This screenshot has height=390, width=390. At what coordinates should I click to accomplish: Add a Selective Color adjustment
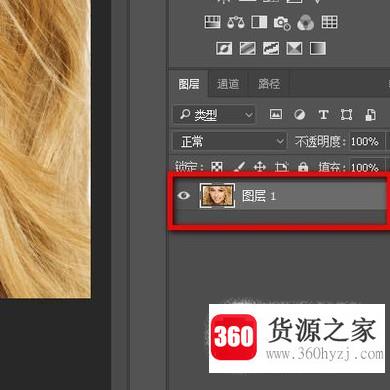point(295,48)
